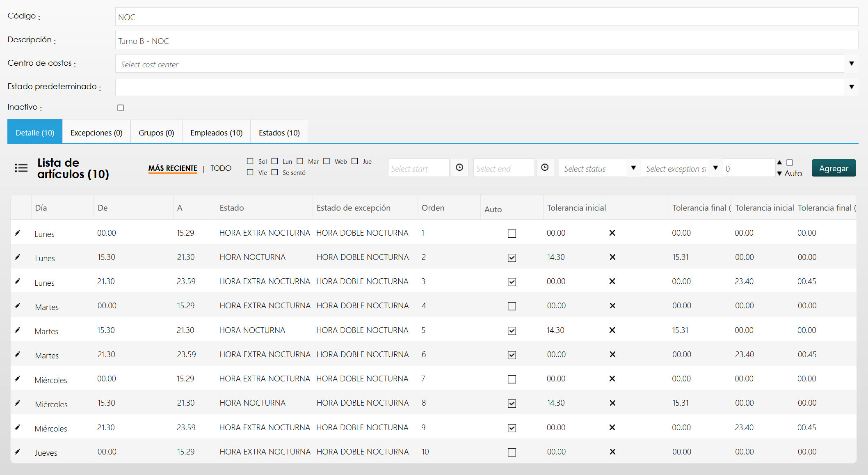Increase the order value with up arrow

pyautogui.click(x=779, y=162)
